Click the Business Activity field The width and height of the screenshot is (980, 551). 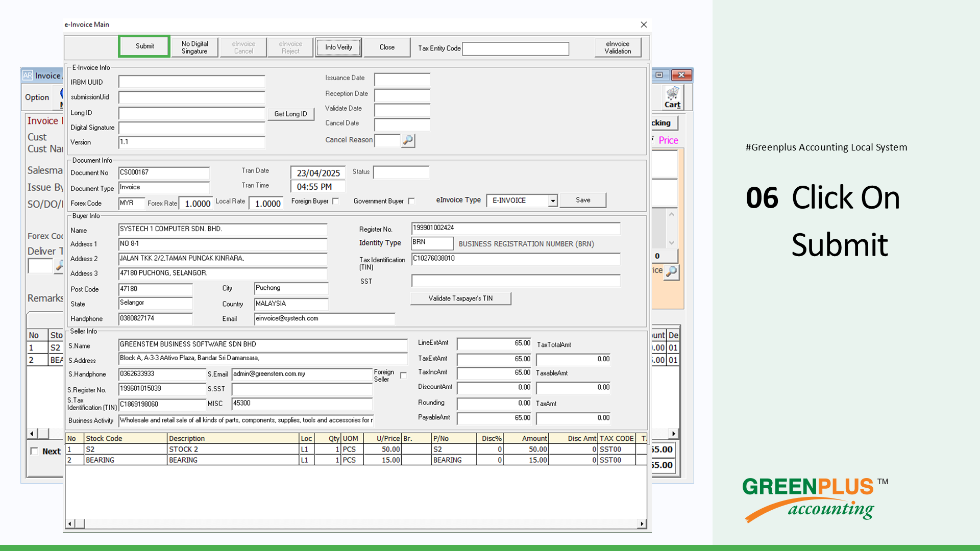246,420
